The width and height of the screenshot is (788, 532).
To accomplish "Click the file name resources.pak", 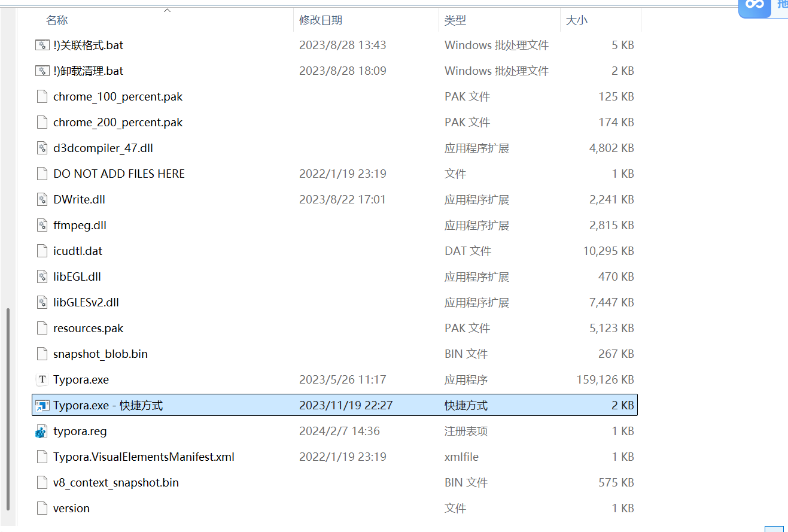I will tap(89, 328).
